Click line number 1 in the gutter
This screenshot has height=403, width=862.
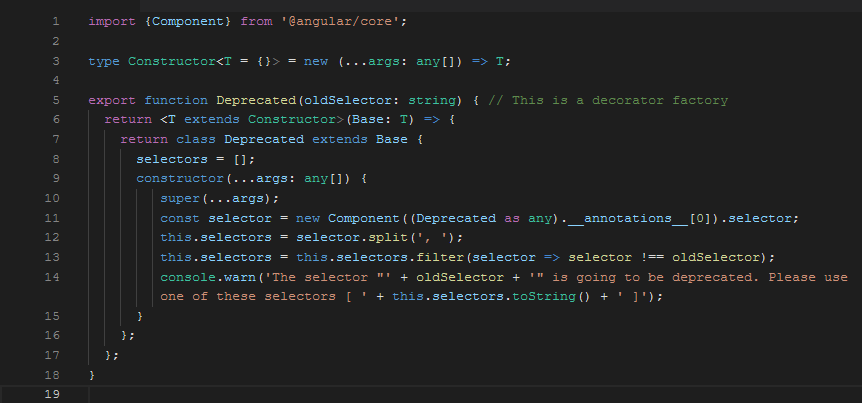(x=56, y=22)
